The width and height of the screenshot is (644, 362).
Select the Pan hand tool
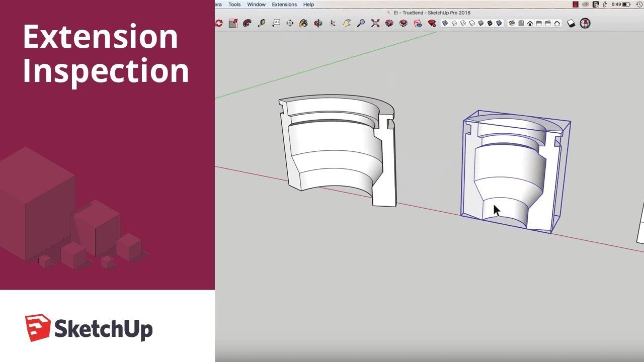[x=347, y=23]
